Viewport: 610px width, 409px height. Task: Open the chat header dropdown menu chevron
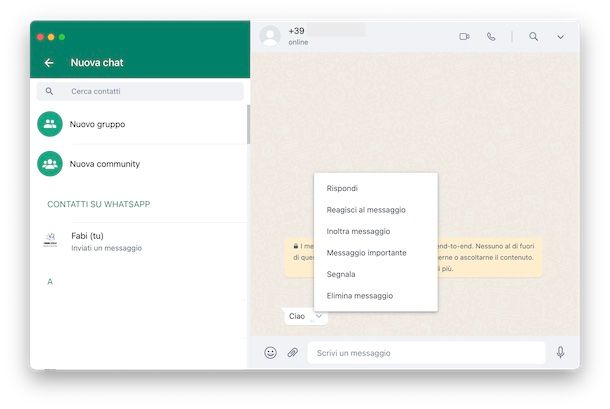(560, 37)
